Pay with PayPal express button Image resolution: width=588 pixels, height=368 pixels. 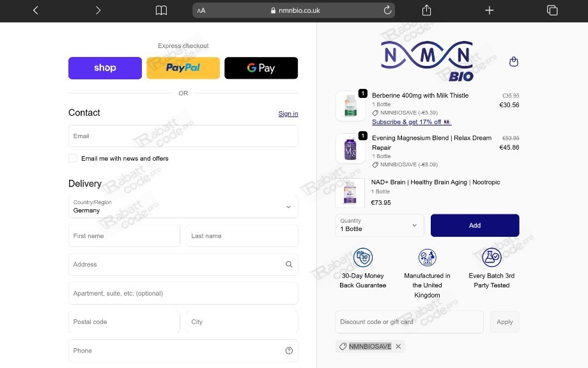(x=183, y=68)
